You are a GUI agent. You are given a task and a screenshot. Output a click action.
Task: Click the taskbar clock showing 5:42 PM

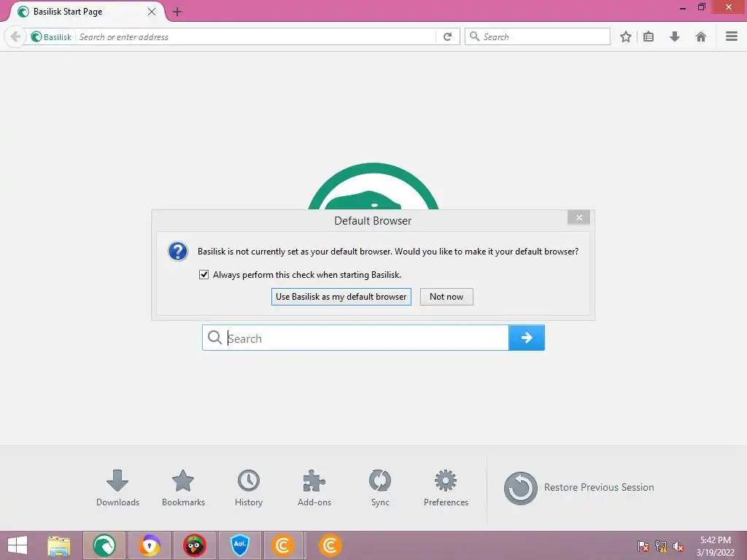click(x=716, y=546)
